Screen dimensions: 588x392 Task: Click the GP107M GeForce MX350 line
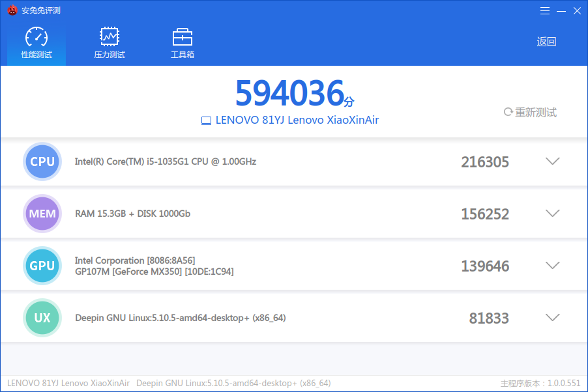tap(154, 272)
